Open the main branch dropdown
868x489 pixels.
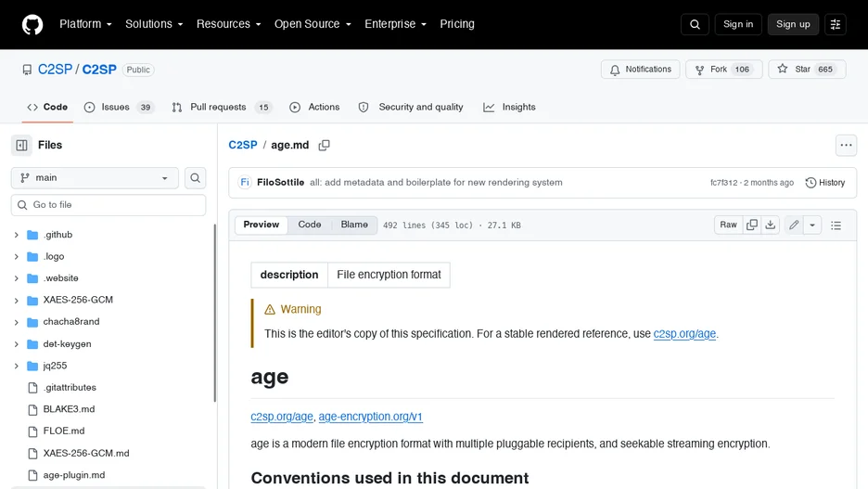[x=95, y=178]
